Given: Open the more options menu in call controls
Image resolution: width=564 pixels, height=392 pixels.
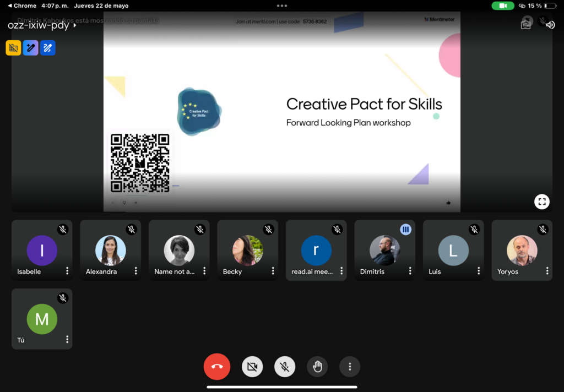Looking at the screenshot, I should point(350,367).
